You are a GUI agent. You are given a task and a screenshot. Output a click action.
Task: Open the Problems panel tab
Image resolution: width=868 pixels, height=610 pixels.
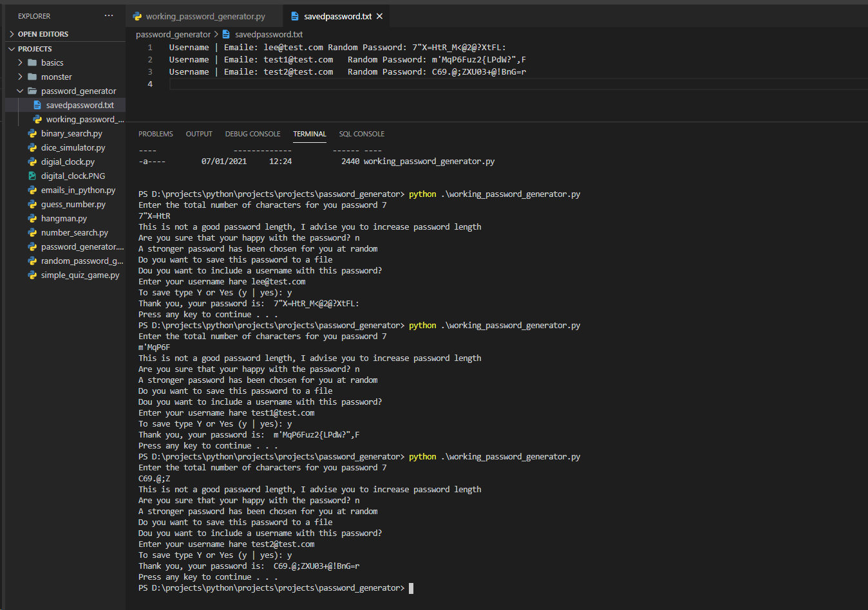tap(155, 134)
